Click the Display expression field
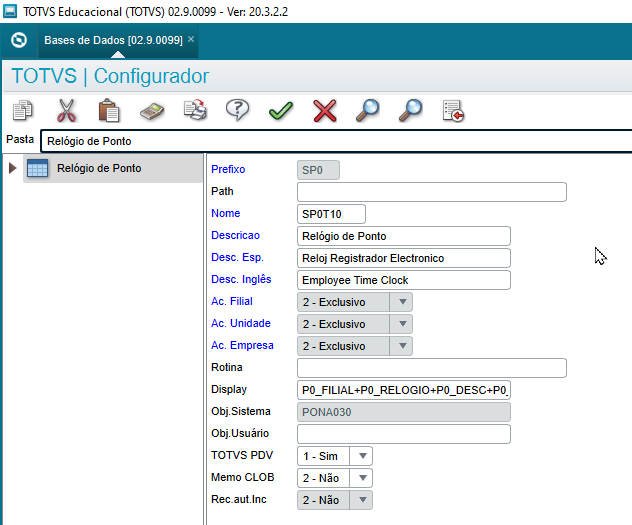 (x=404, y=390)
